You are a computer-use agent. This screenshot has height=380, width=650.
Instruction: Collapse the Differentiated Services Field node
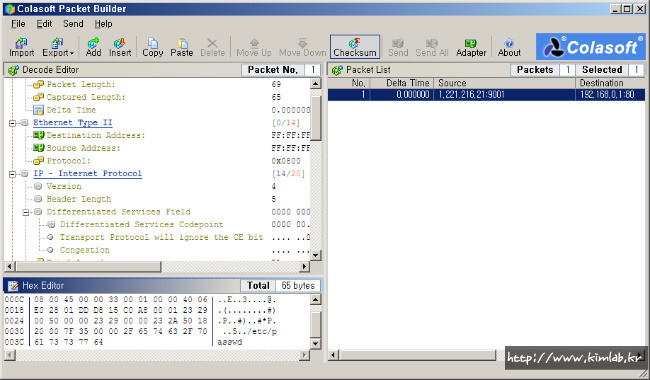click(x=26, y=212)
